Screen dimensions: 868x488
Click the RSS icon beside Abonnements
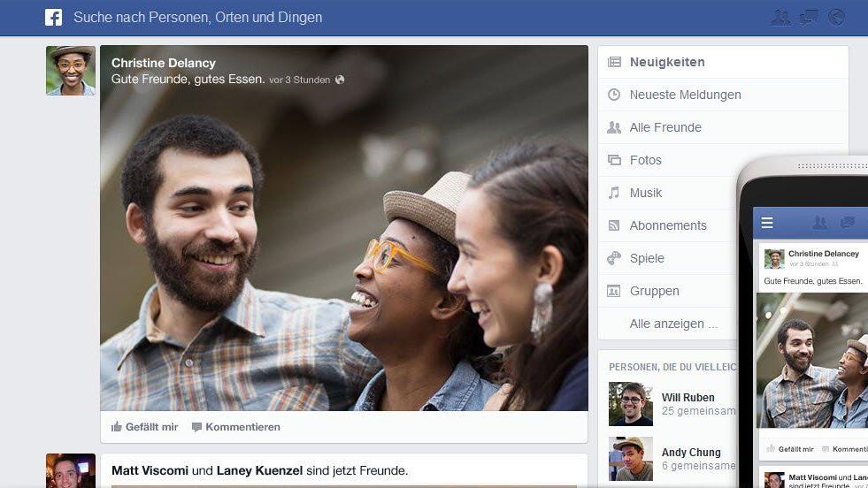(614, 225)
